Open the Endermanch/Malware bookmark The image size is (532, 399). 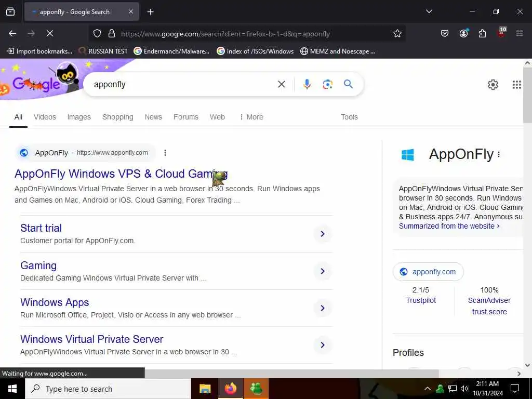tap(171, 51)
